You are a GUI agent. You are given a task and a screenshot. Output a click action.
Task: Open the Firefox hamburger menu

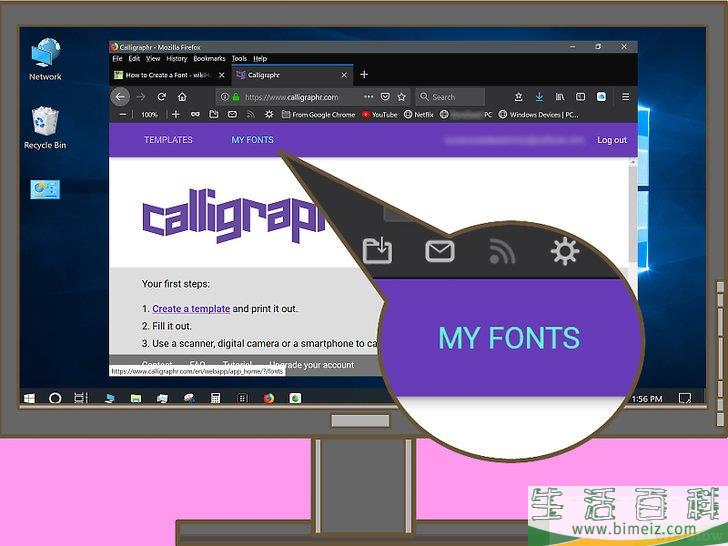[x=625, y=97]
